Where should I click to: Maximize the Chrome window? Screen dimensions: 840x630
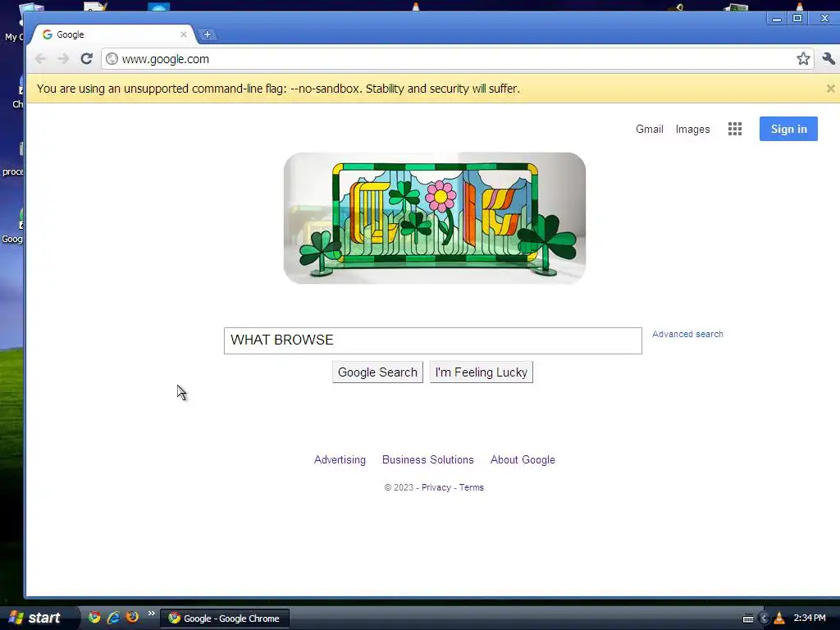(x=797, y=19)
